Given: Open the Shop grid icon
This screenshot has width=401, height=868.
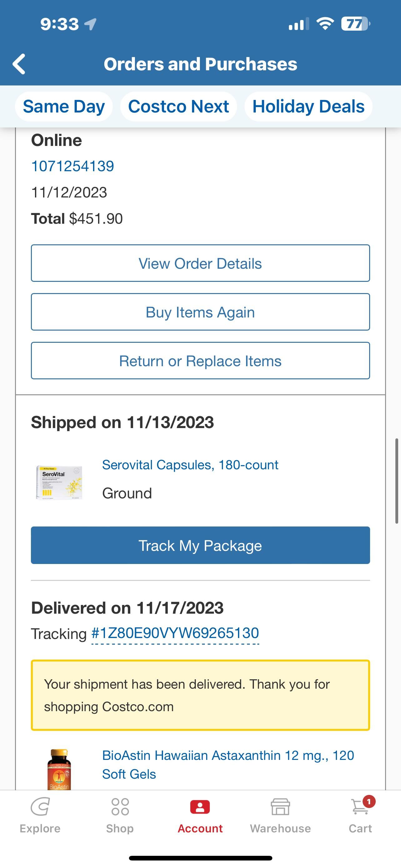Looking at the screenshot, I should [x=120, y=807].
